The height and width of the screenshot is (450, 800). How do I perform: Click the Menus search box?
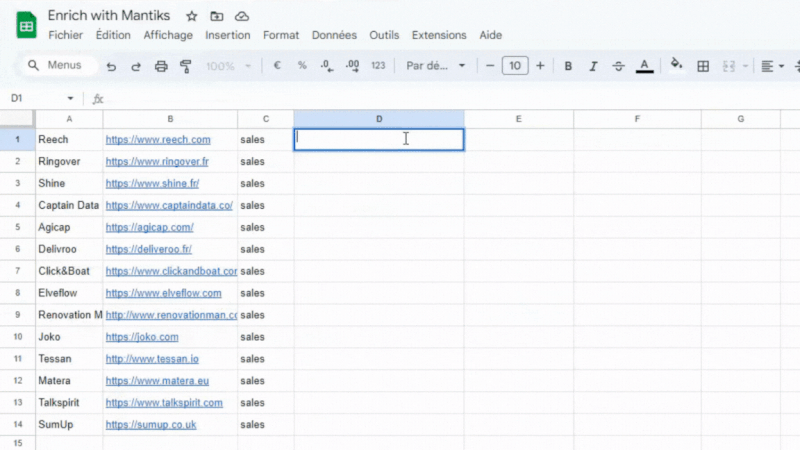[x=59, y=65]
